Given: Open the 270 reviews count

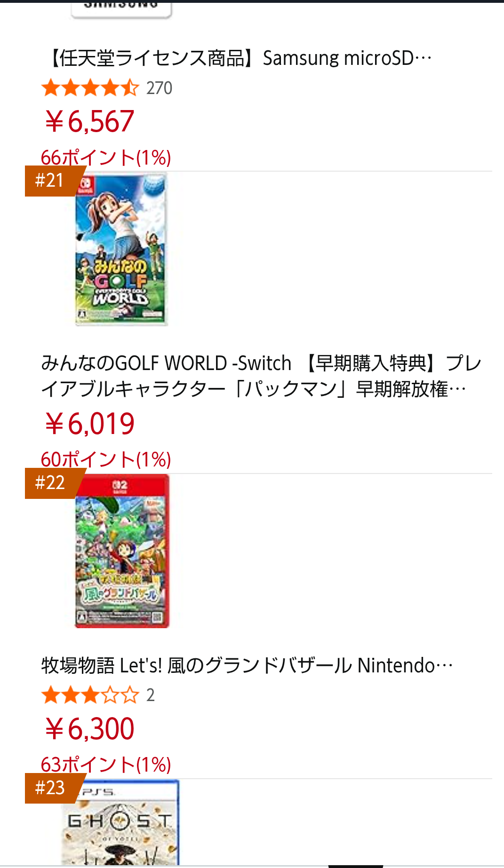Looking at the screenshot, I should pos(159,88).
